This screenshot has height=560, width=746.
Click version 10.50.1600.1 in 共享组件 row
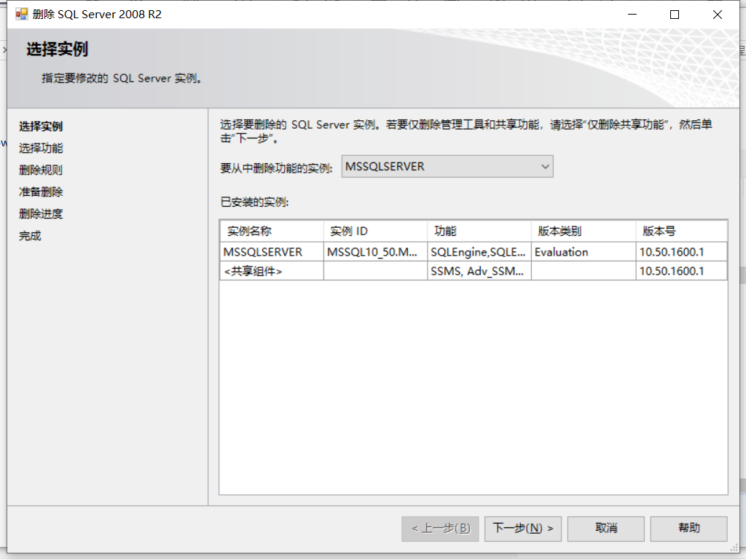pos(681,271)
